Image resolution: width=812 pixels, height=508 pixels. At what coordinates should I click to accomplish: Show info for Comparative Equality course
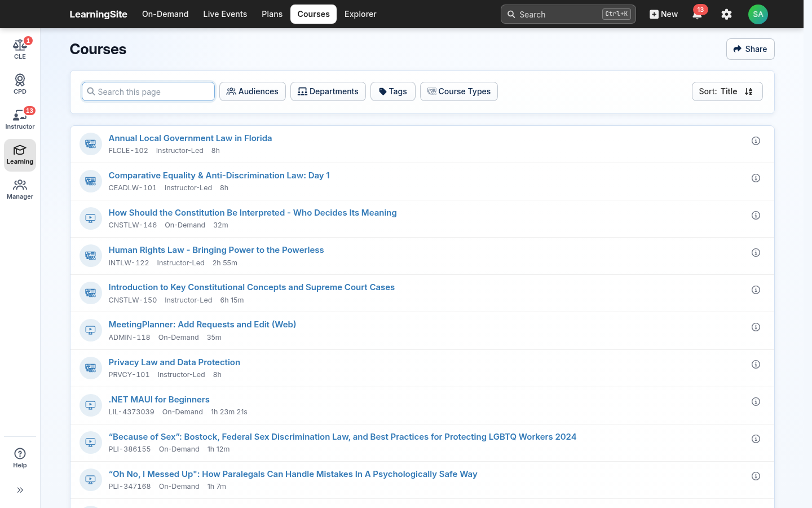pos(756,178)
